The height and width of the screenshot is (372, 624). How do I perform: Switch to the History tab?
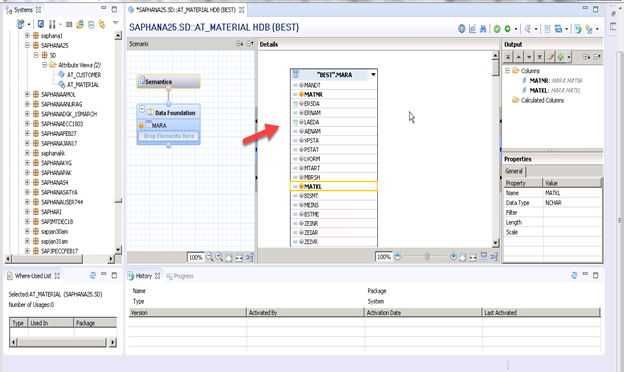click(x=144, y=276)
